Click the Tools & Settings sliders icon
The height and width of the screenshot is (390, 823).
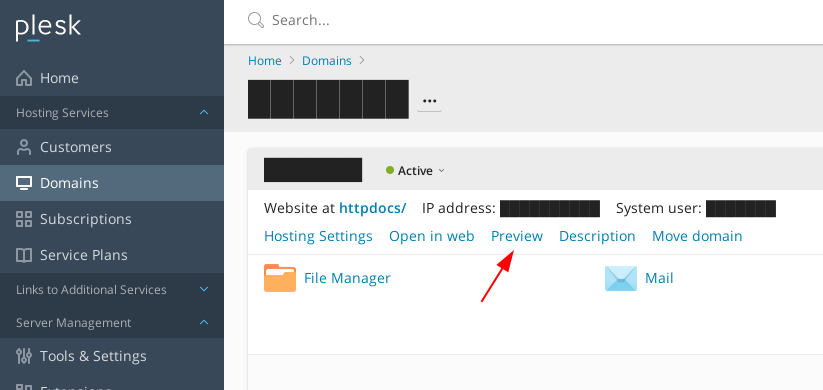pos(24,356)
